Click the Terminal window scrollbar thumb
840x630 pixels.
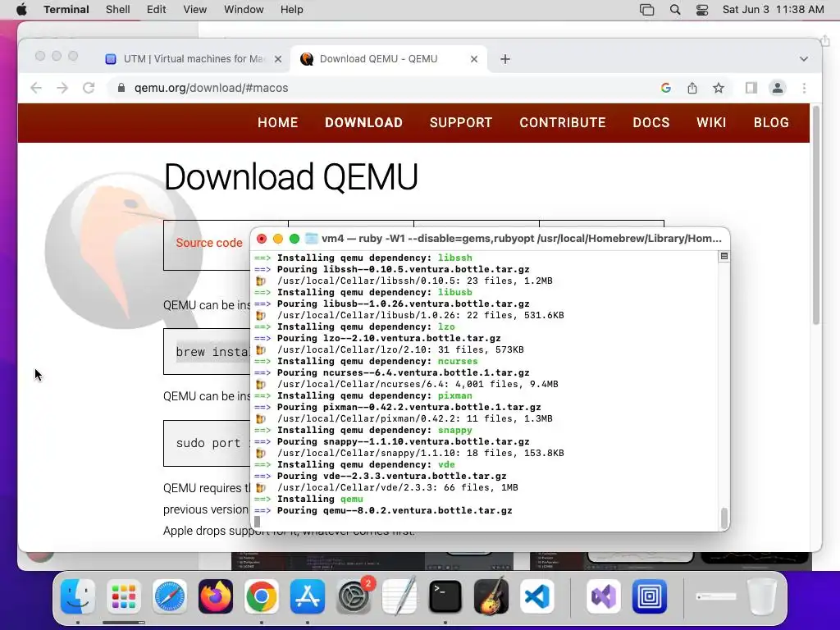724,518
